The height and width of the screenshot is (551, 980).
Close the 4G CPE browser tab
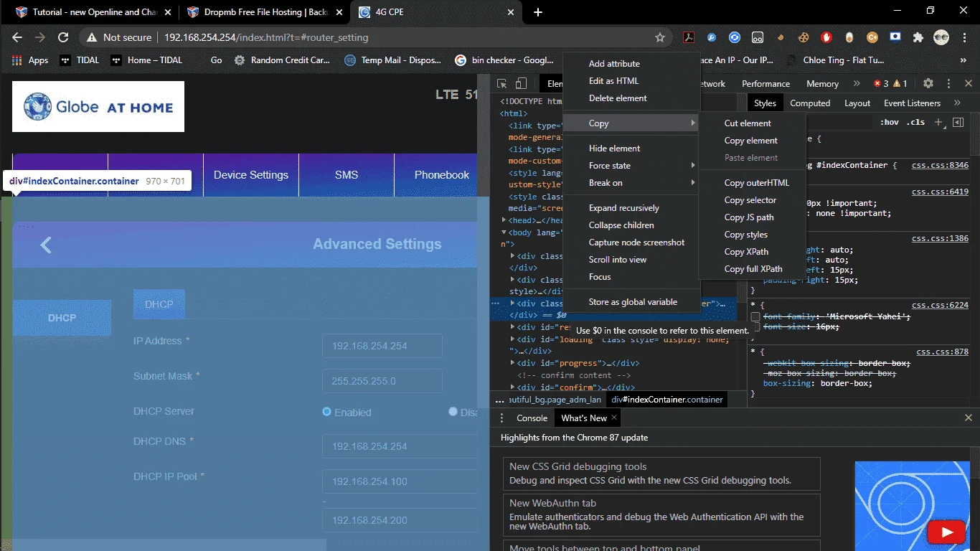click(x=511, y=12)
